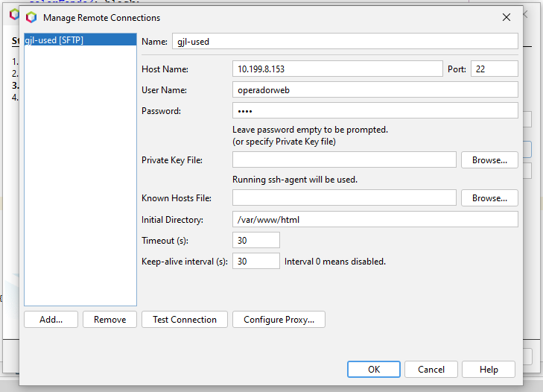This screenshot has height=392, width=543.
Task: Remove the selected remote connection
Action: (109, 320)
